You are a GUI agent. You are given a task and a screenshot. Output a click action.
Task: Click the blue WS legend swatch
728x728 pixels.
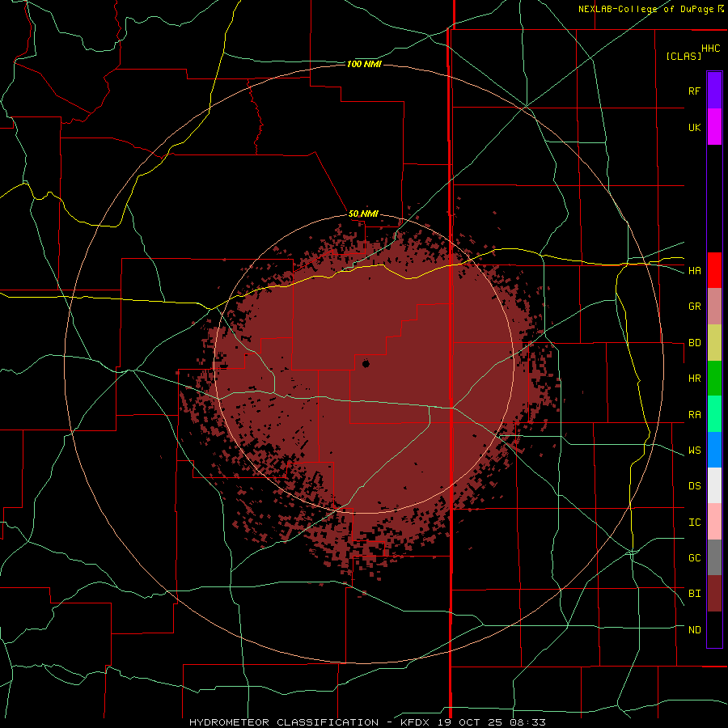714,450
